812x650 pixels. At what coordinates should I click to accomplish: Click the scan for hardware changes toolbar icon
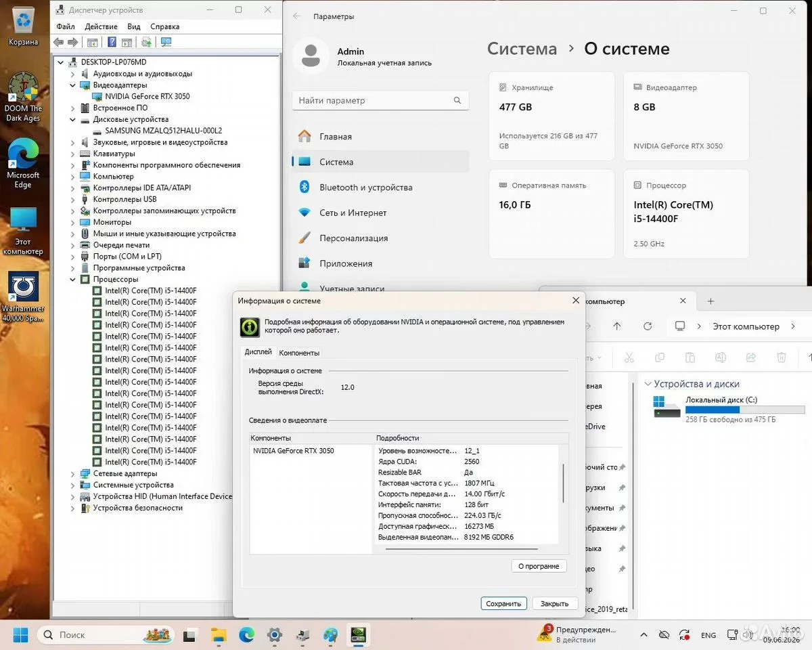[x=166, y=42]
